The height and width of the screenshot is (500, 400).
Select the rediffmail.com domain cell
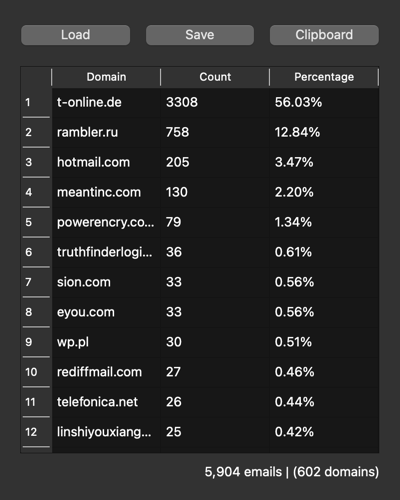coord(106,372)
